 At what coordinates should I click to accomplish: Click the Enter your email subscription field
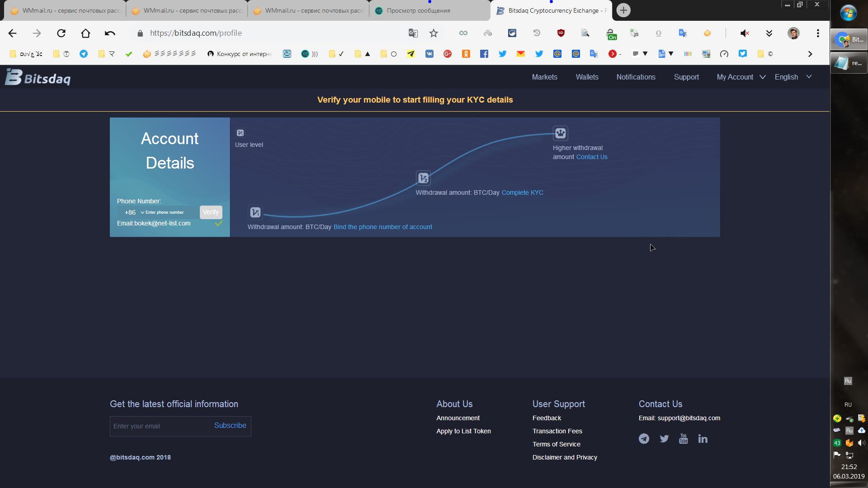click(x=159, y=426)
